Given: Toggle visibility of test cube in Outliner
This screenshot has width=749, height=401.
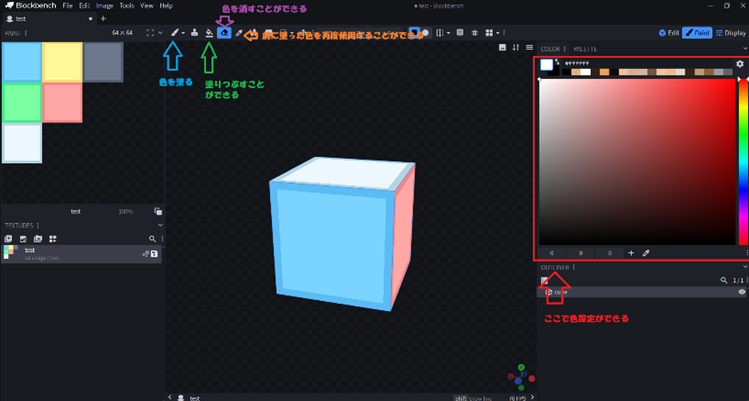Looking at the screenshot, I should point(741,293).
